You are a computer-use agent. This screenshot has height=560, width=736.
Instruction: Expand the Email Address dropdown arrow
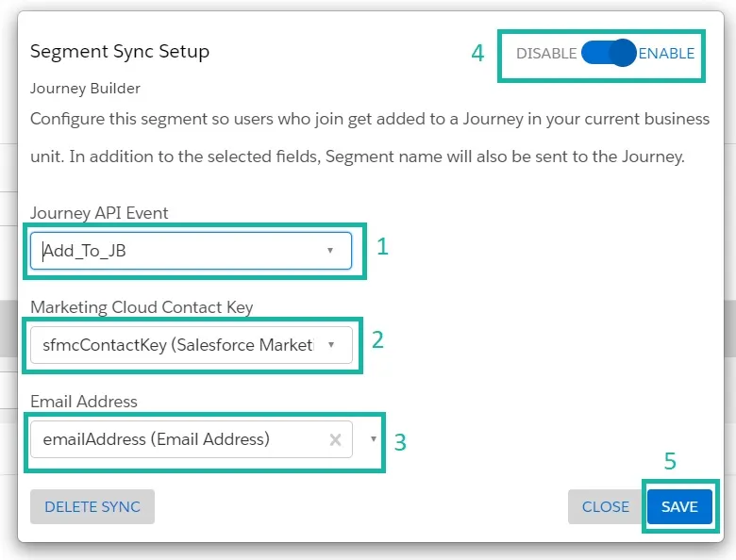[374, 439]
